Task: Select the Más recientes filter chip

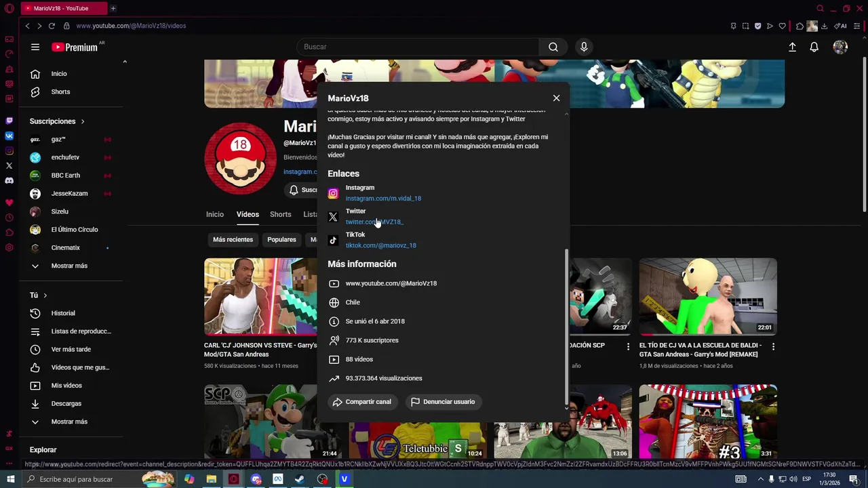Action: click(233, 239)
